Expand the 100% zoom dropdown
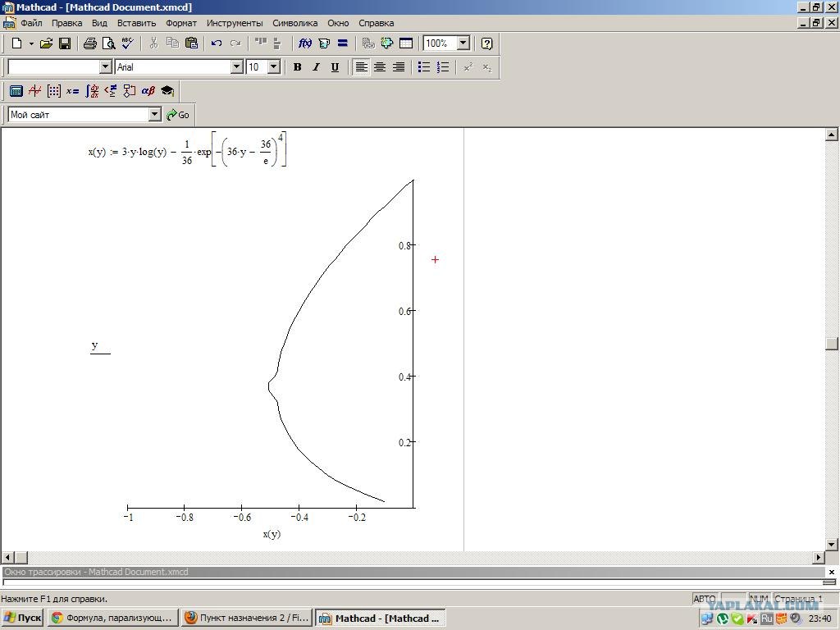Screen dimensions: 840x630 (x=463, y=43)
